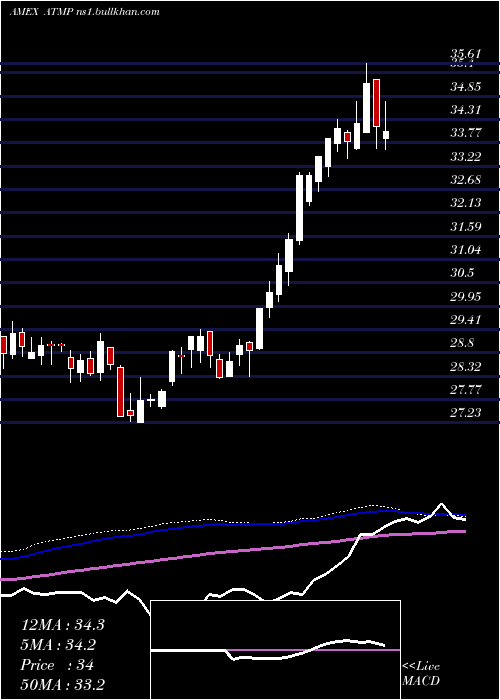
Task: Select the 28.8 price level label
Action: point(462,343)
